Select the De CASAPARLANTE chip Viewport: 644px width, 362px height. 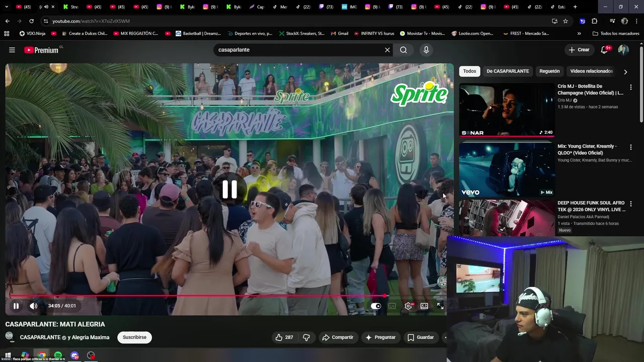click(x=508, y=71)
